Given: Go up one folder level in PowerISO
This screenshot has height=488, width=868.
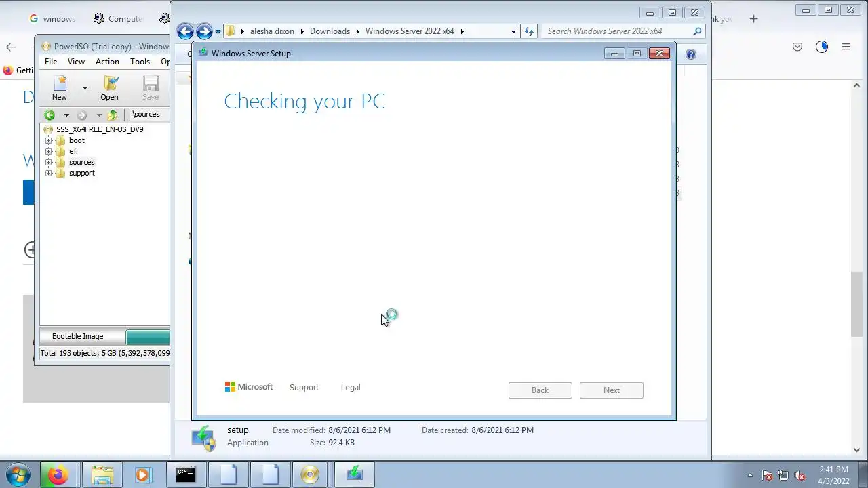Looking at the screenshot, I should [x=113, y=115].
